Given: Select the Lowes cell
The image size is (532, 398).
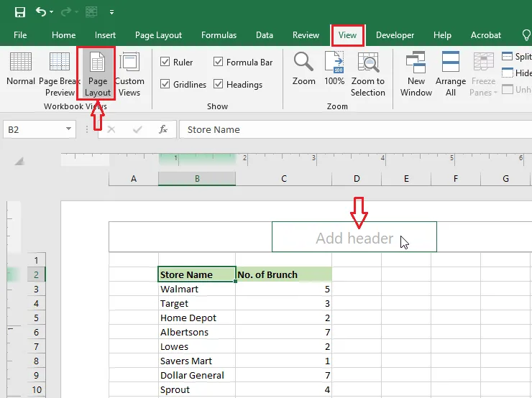Looking at the screenshot, I should point(197,346).
